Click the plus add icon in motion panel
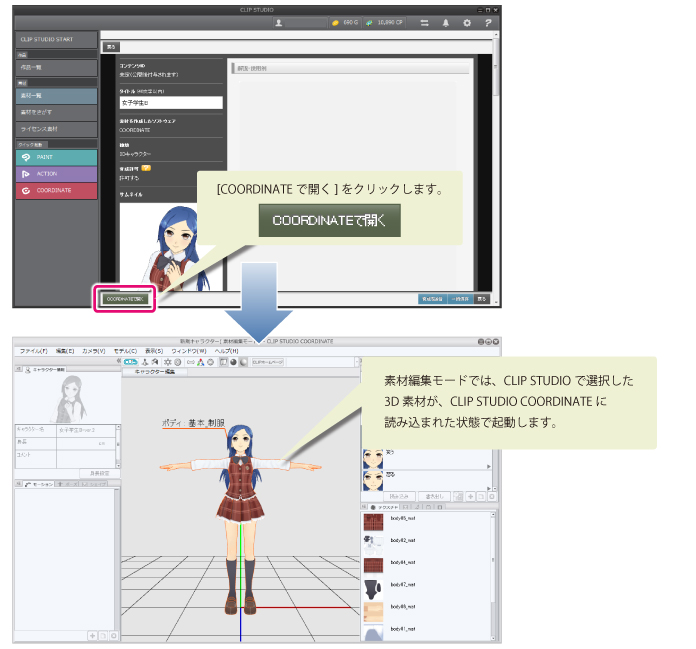Screen dimensions: 696x649 coord(92,636)
